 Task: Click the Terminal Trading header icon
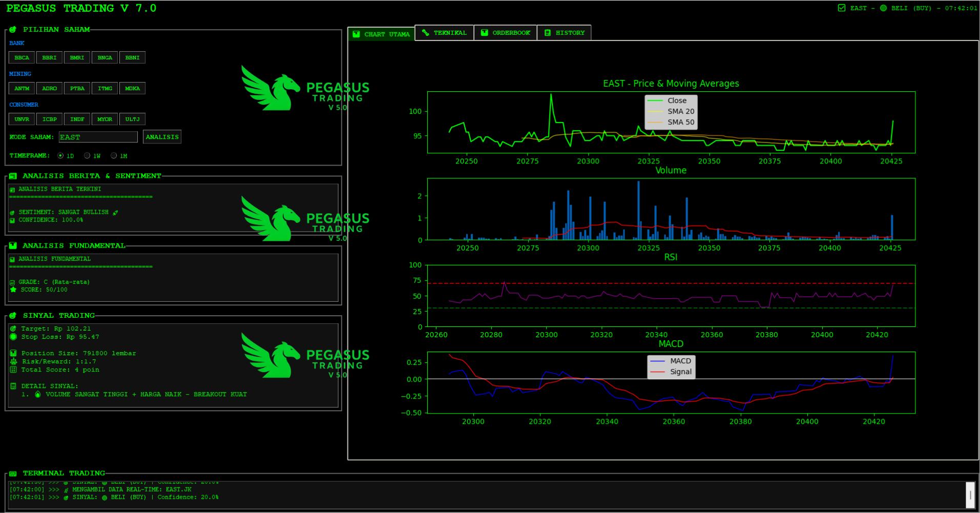(13, 474)
